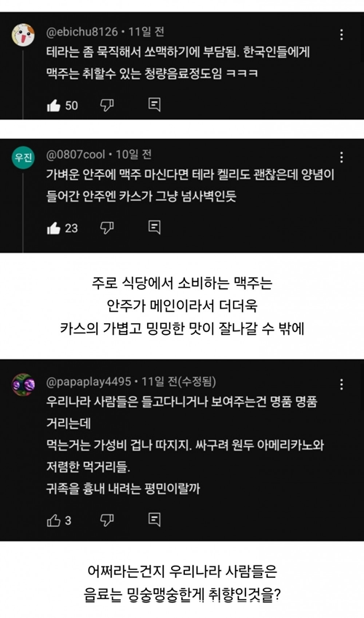364x618 pixels.
Task: Dislike the @0807cool comment
Action: 107,227
